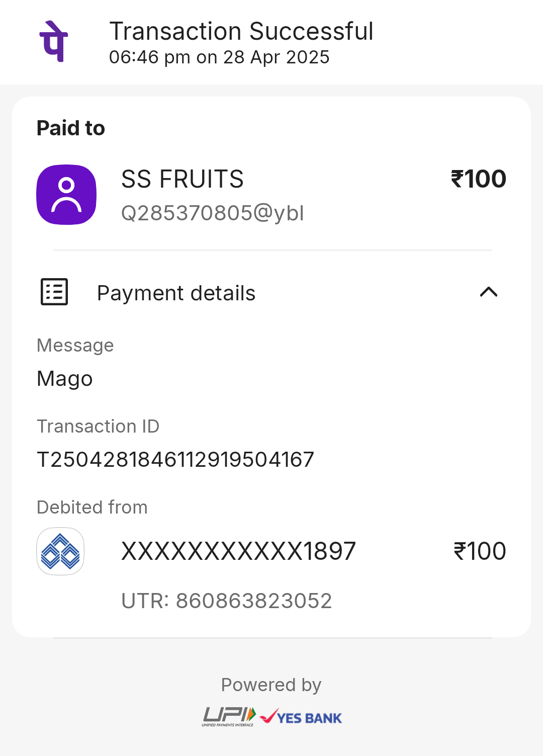The height and width of the screenshot is (756, 543).
Task: Click the YES BANK logo
Action: click(x=301, y=717)
